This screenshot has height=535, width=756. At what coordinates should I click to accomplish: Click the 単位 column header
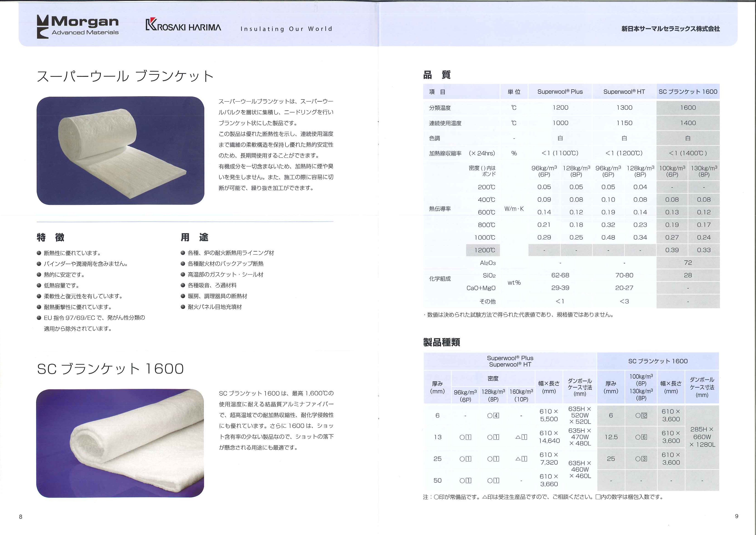point(514,92)
